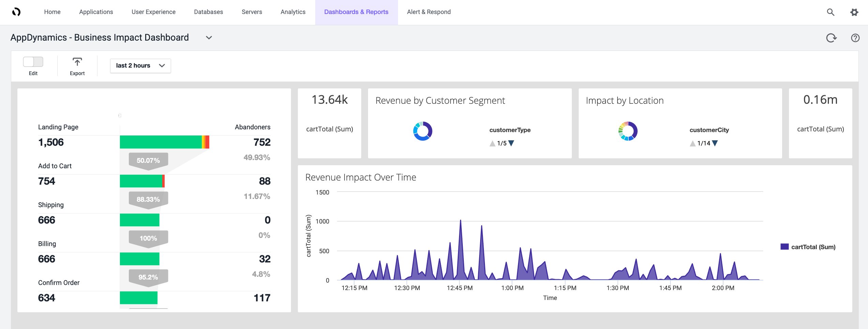Navigate to Alert & Respond
The height and width of the screenshot is (329, 868).
point(428,12)
